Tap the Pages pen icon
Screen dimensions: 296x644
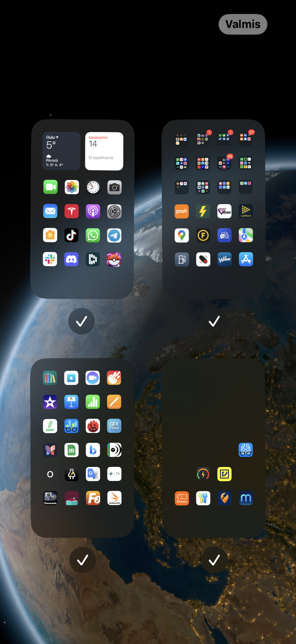click(114, 402)
